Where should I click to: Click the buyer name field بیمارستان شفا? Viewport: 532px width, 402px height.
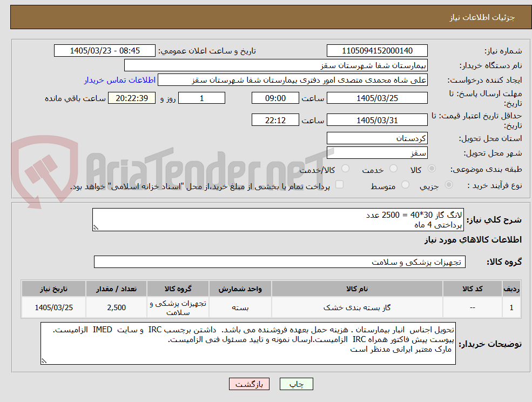276,65
